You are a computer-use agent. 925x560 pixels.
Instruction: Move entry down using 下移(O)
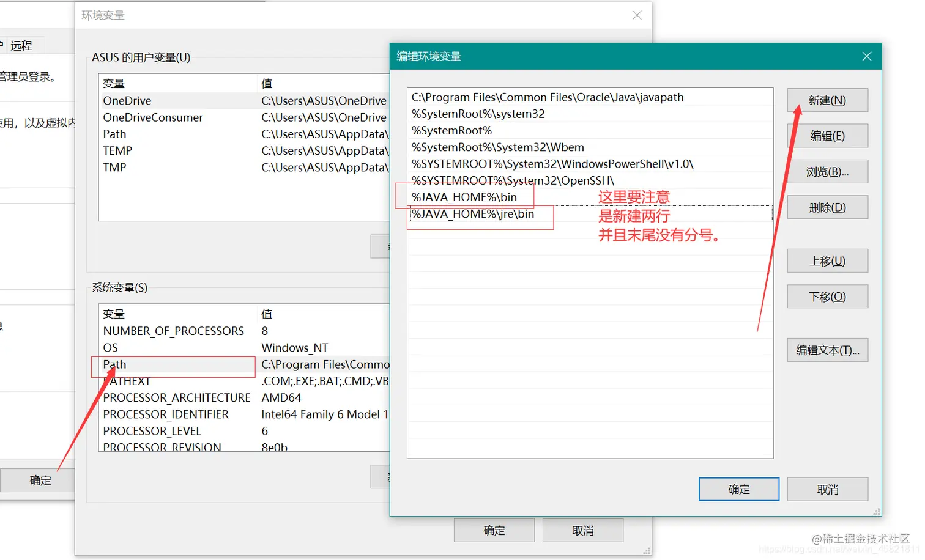827,296
